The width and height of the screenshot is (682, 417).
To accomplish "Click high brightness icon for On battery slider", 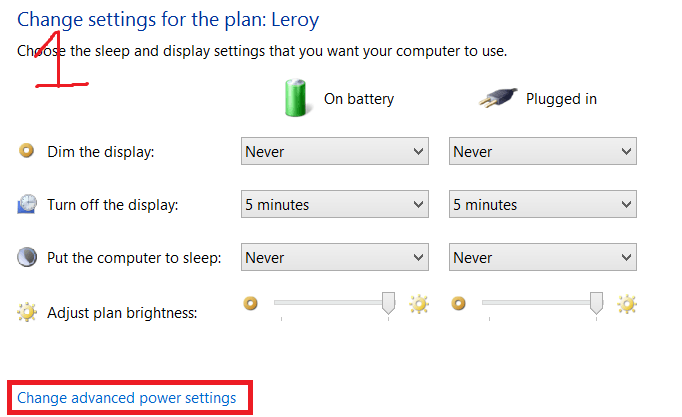I will pyautogui.click(x=418, y=303).
